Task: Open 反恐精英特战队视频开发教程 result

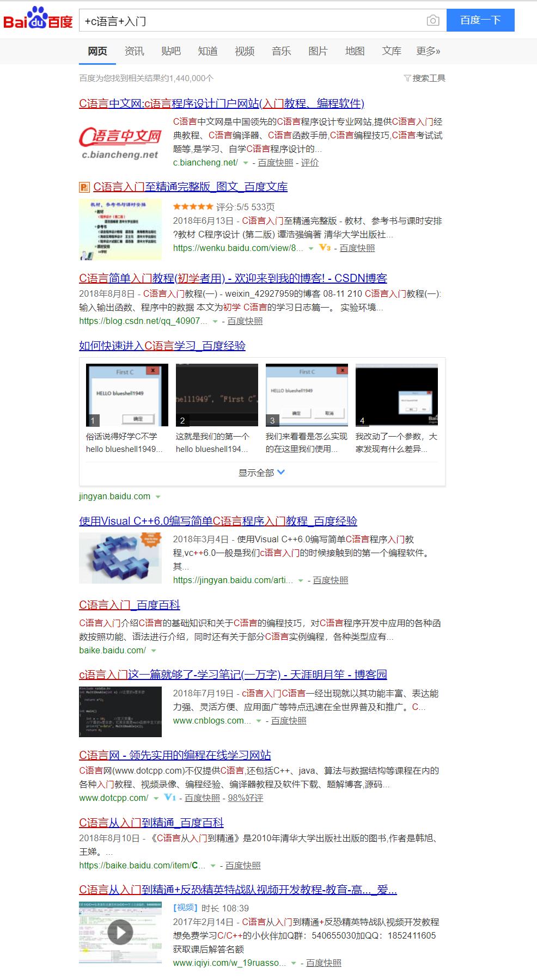Action: 238,890
